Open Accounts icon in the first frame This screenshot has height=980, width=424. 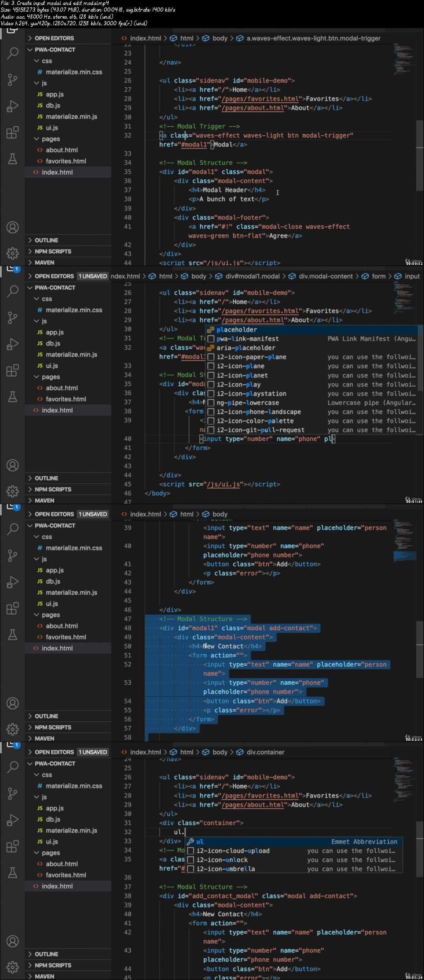tap(13, 227)
